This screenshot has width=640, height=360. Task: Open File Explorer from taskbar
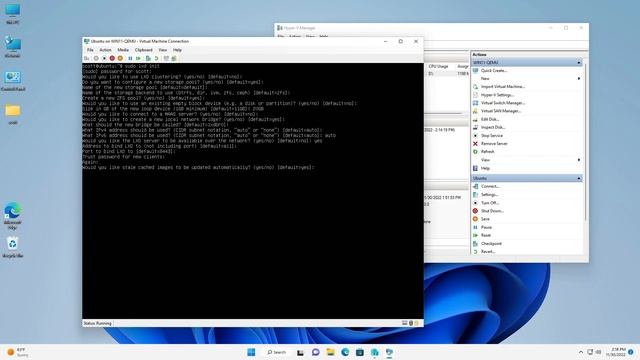(x=330, y=352)
